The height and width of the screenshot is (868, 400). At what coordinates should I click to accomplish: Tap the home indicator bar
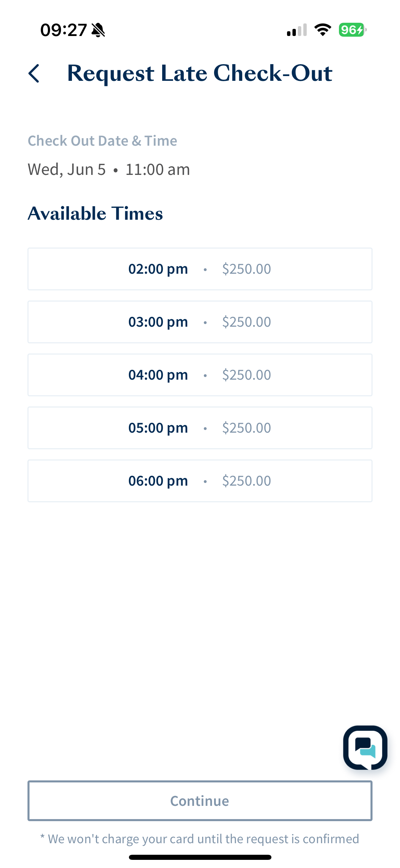coord(200,857)
